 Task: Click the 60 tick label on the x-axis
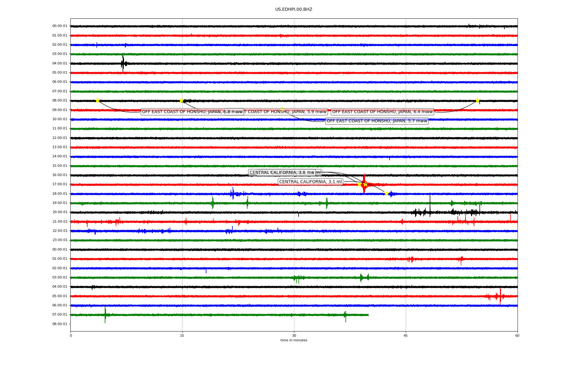click(517, 335)
